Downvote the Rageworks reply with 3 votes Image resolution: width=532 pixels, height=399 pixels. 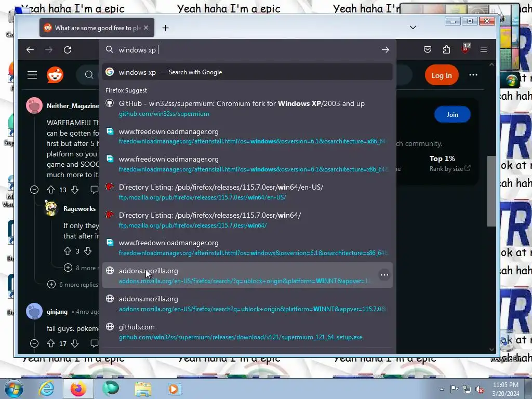click(x=88, y=251)
